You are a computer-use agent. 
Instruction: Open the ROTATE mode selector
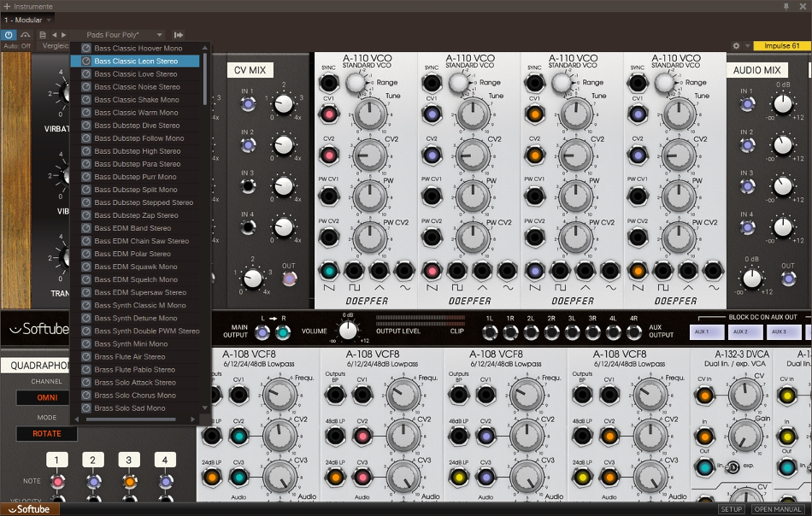(47, 434)
